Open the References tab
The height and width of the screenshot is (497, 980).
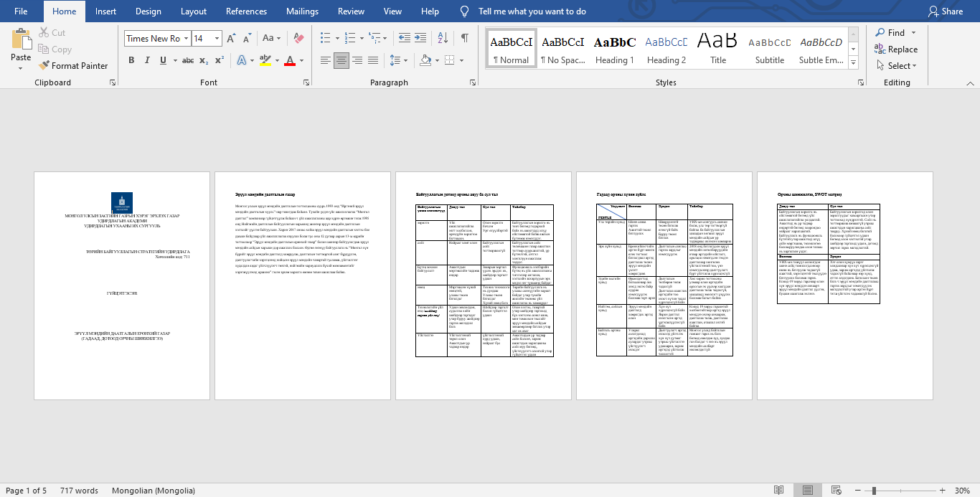click(246, 11)
